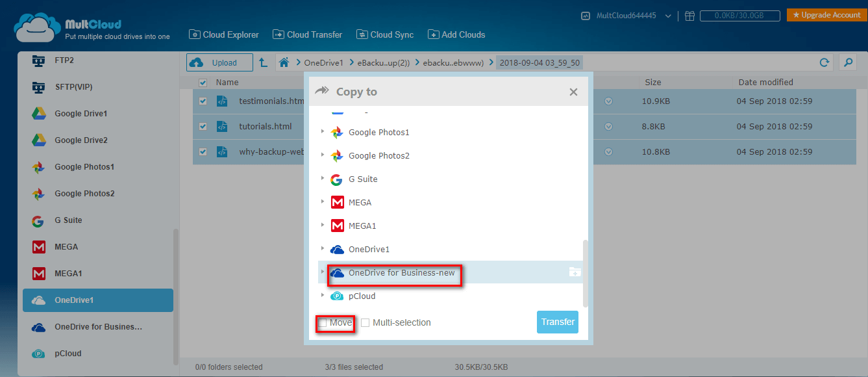
Task: Refresh the file list
Action: [x=825, y=63]
